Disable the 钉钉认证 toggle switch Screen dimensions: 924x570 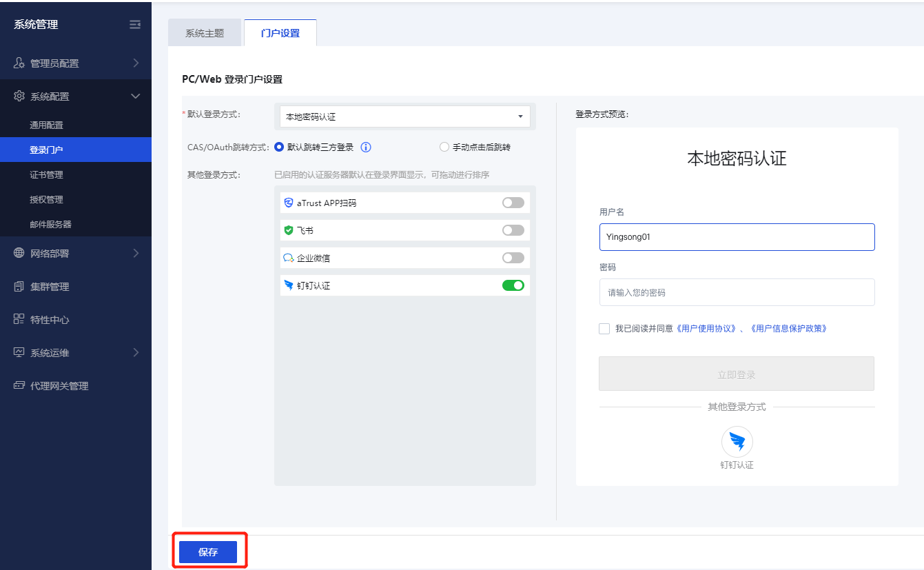click(x=513, y=285)
